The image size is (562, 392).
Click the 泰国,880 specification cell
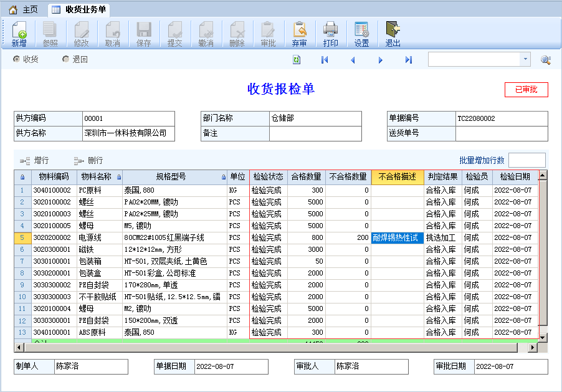pyautogui.click(x=174, y=191)
